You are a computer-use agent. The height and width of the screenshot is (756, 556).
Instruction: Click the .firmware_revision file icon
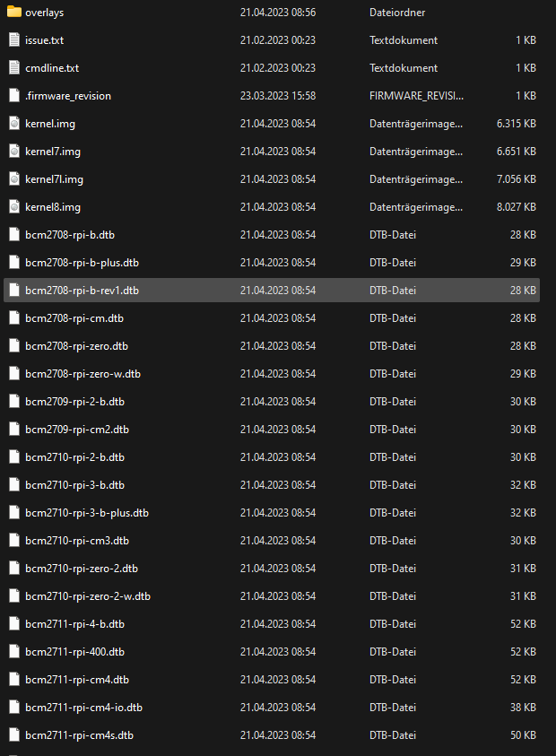click(x=13, y=96)
